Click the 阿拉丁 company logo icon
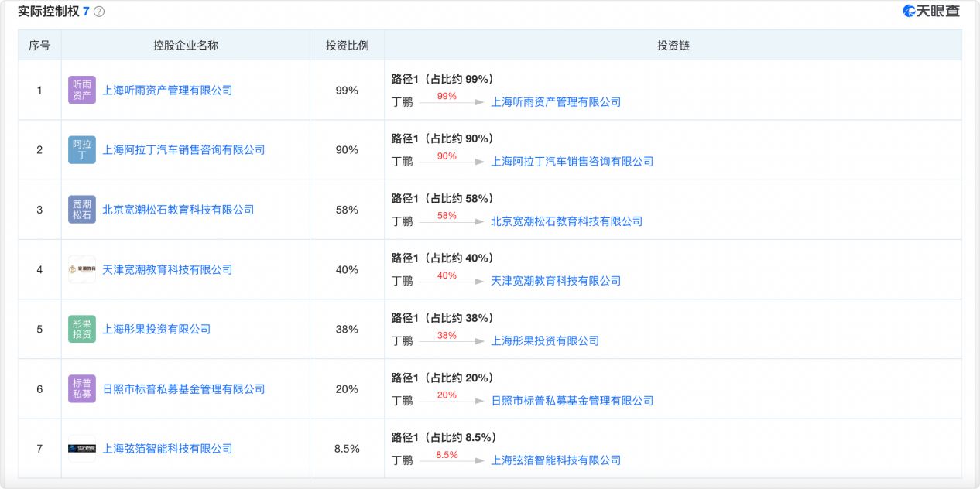The height and width of the screenshot is (489, 980). [x=81, y=150]
